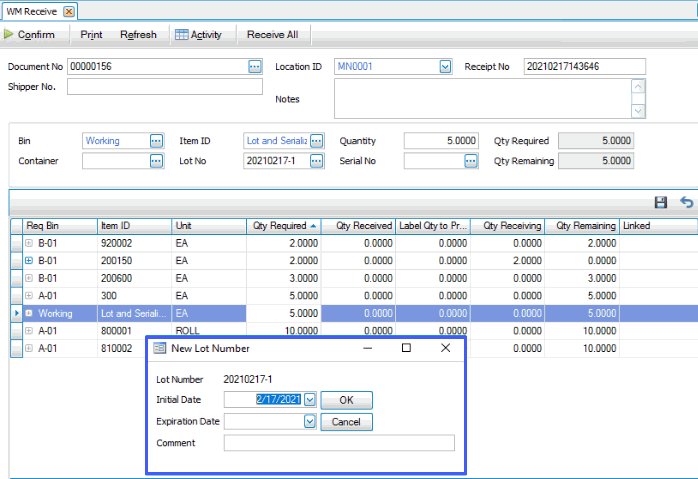Click the undo arrow icon above grid
The height and width of the screenshot is (479, 698).
[686, 202]
